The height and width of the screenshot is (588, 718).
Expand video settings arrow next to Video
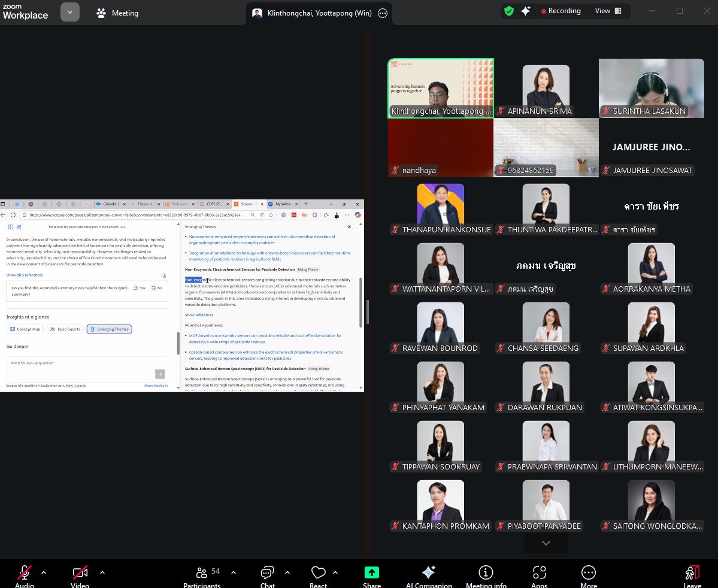tap(102, 572)
